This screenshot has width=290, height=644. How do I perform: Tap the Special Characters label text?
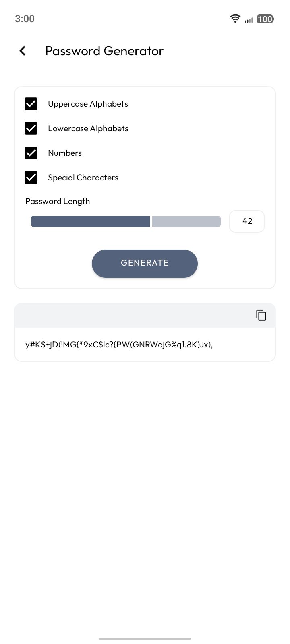point(83,178)
